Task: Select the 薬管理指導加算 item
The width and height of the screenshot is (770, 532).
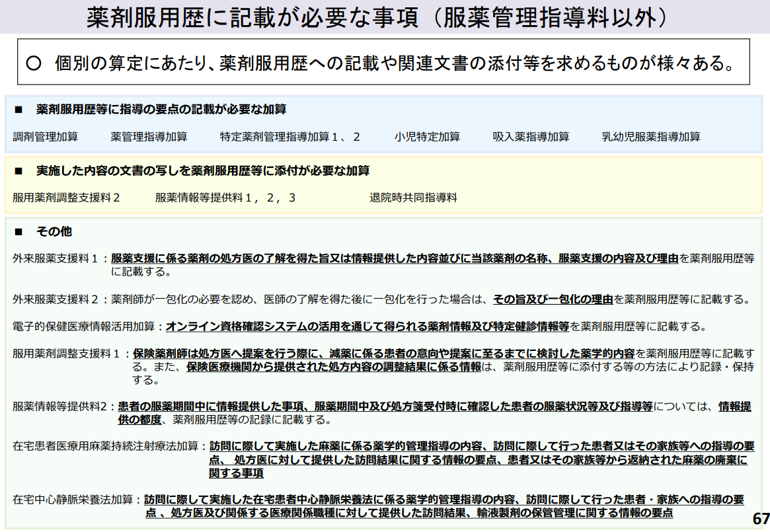Action: pos(149,137)
